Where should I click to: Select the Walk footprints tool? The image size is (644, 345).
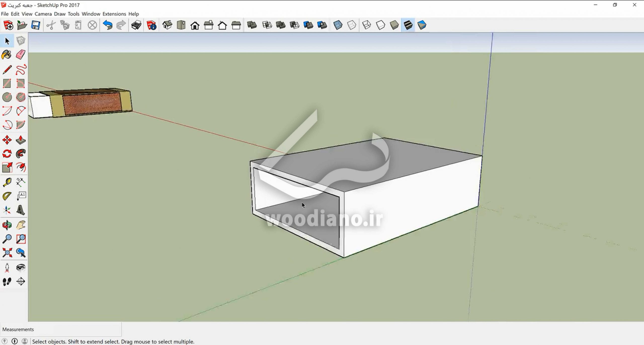click(7, 281)
